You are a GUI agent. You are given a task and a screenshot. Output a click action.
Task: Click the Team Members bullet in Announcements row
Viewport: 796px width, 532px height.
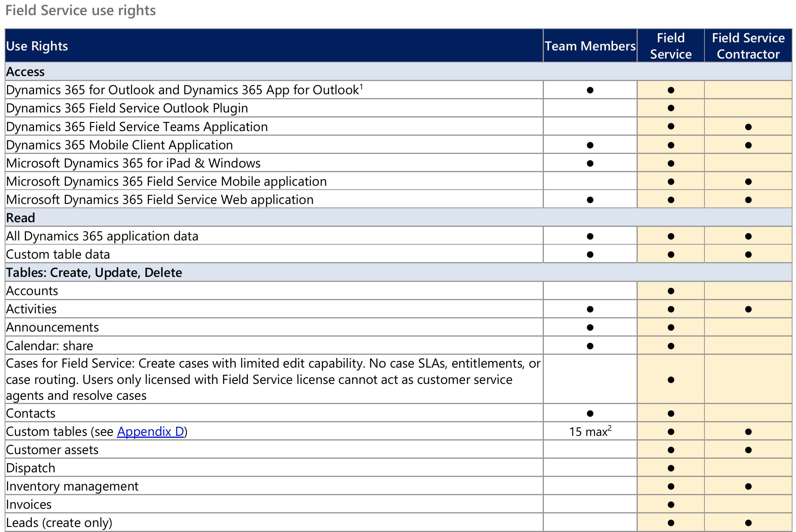590,327
